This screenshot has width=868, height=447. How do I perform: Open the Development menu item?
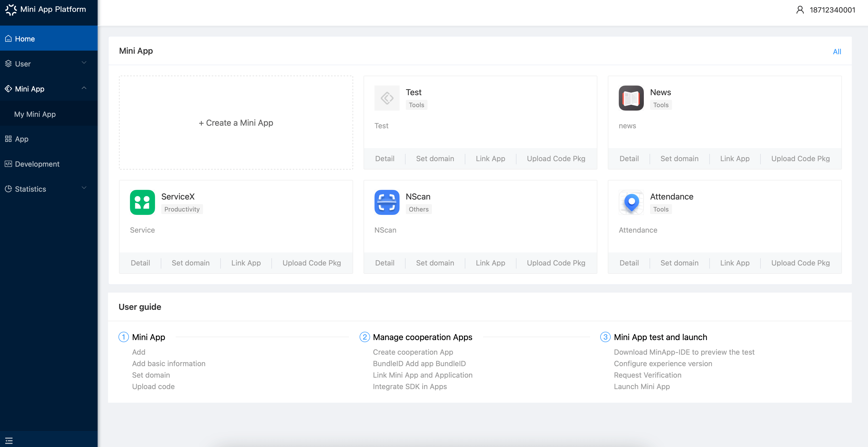[49, 164]
